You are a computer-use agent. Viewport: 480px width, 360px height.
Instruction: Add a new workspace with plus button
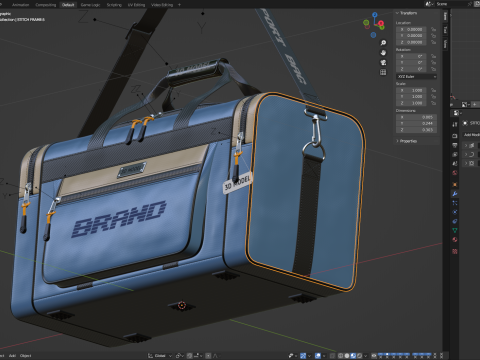click(x=179, y=5)
